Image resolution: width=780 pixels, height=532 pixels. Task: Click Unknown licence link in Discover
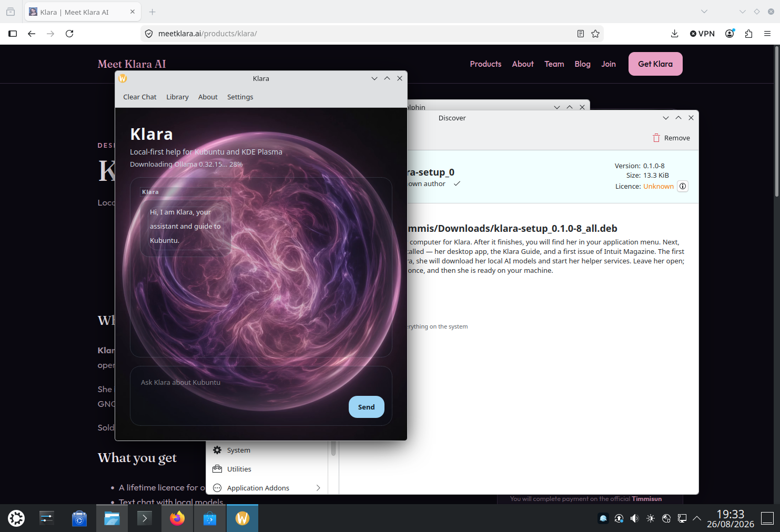pos(659,186)
